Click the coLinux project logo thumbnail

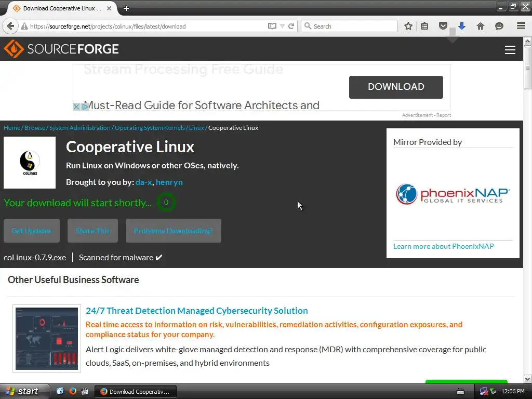pos(30,163)
